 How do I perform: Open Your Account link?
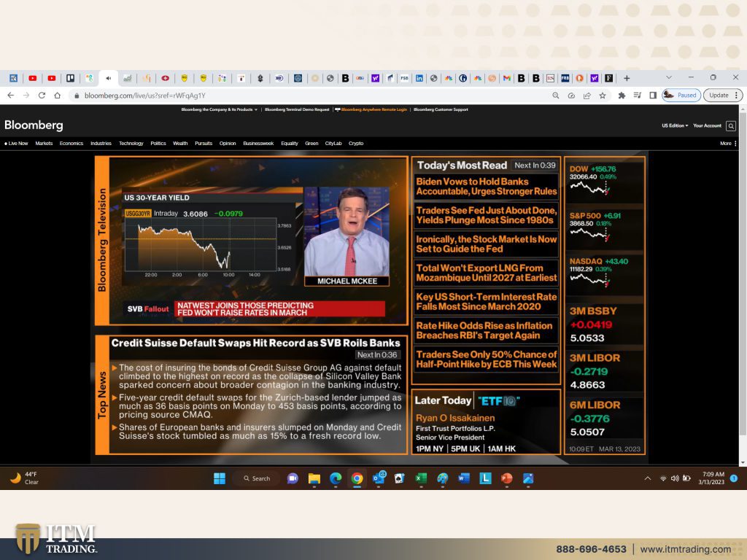pyautogui.click(x=707, y=125)
